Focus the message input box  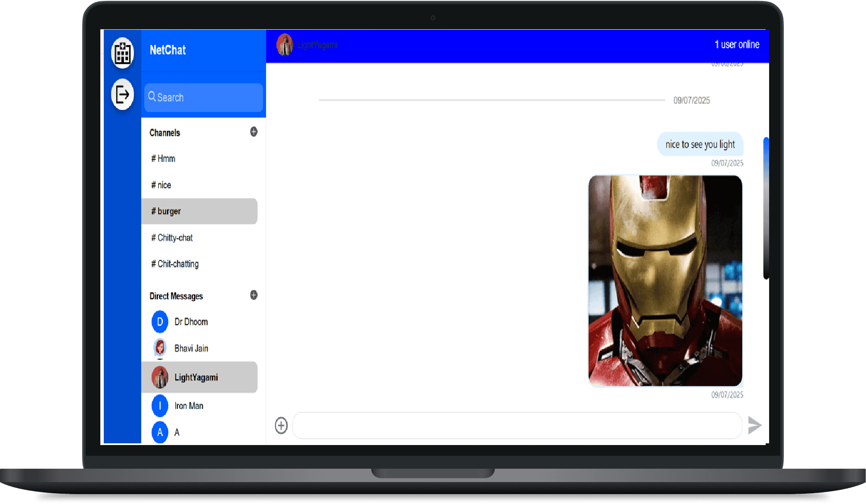(x=517, y=426)
